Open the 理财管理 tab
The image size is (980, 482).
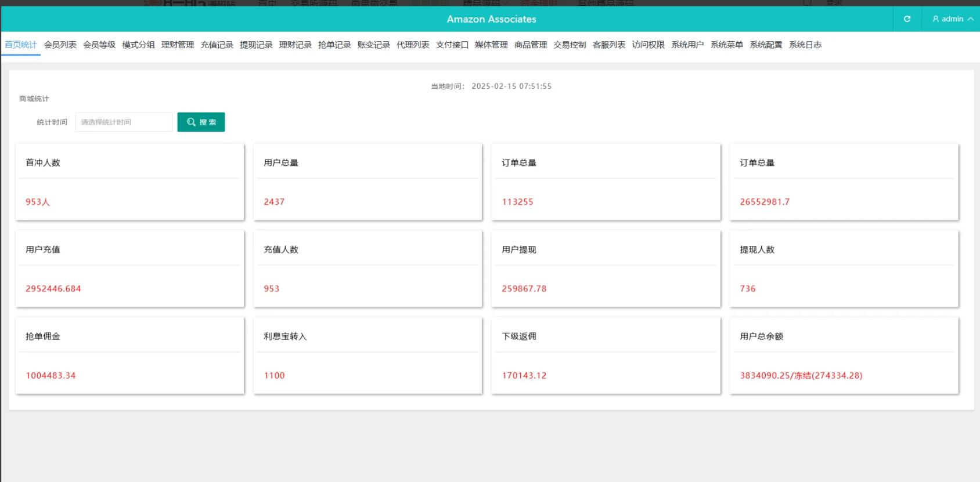(178, 45)
